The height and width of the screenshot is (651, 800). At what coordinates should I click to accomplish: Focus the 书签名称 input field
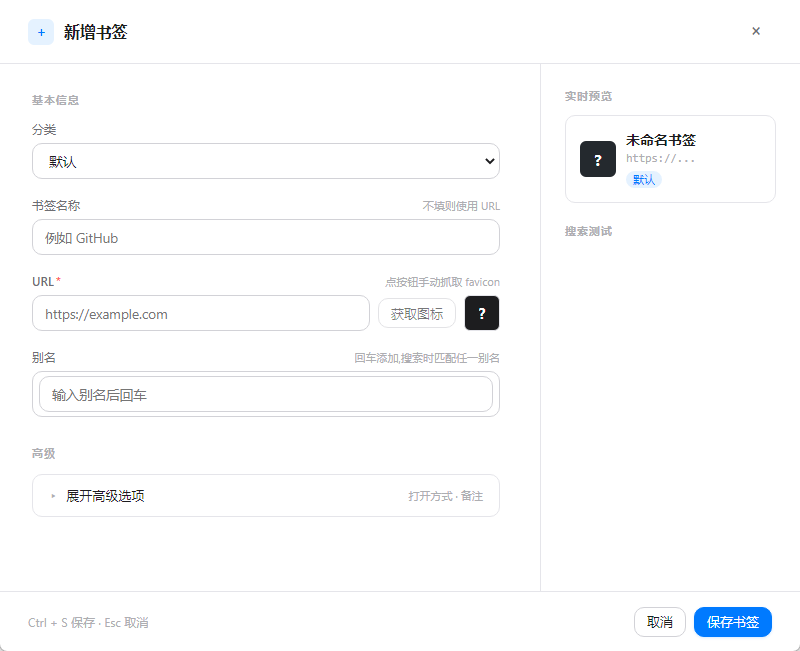(265, 237)
